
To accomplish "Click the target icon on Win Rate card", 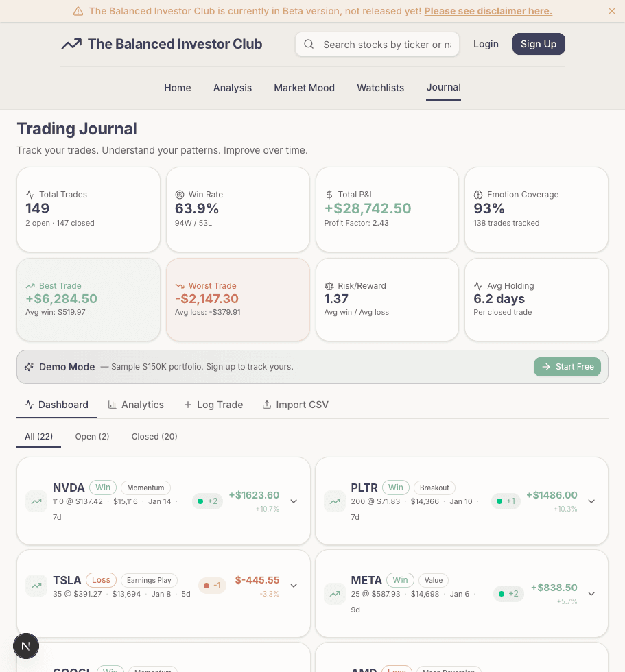I will click(180, 194).
